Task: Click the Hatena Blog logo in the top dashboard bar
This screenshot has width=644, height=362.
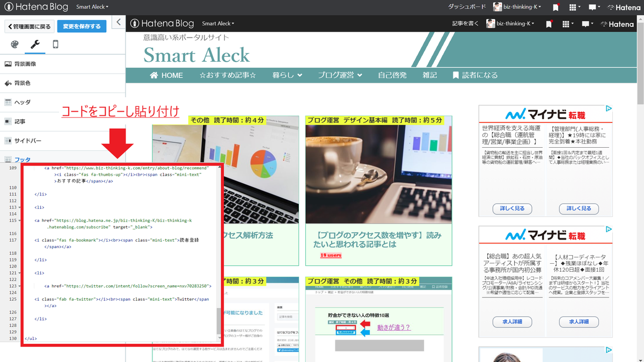Action: point(36,8)
